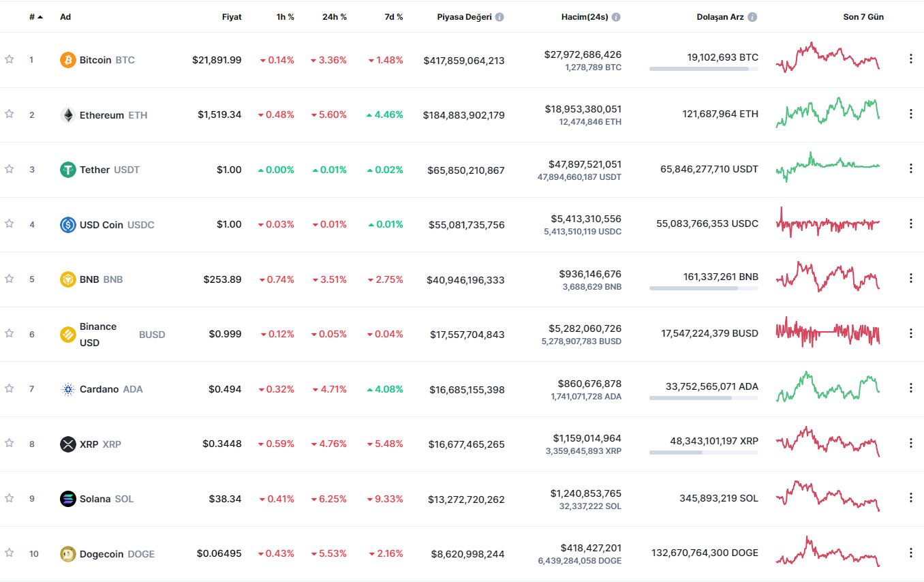
Task: Open the three-dot menu for Bitcoin
Action: click(x=910, y=59)
